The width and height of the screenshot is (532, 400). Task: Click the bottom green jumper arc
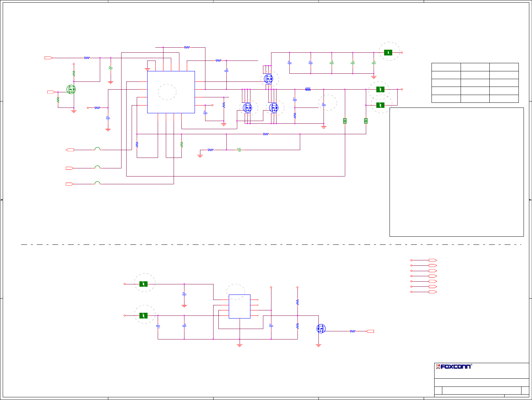97,183
